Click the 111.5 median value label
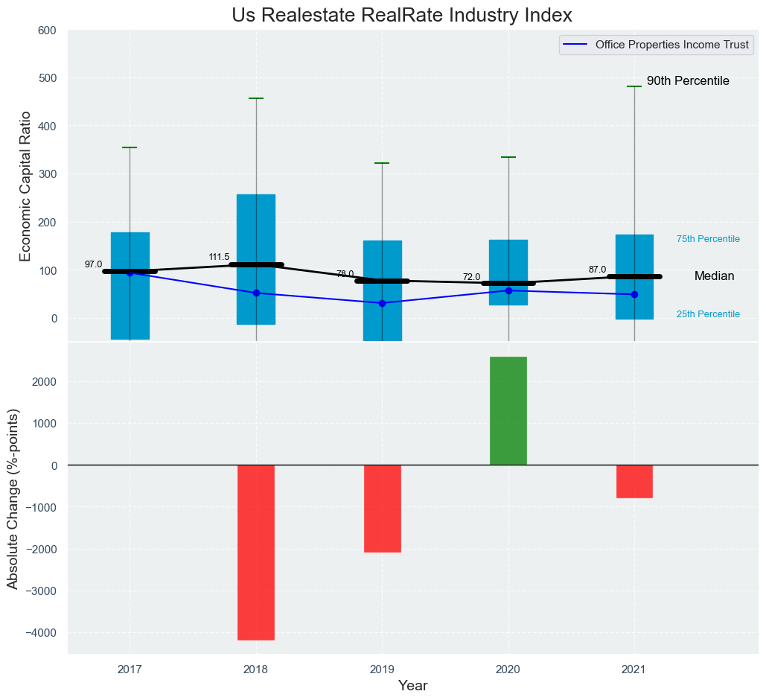 pos(219,258)
